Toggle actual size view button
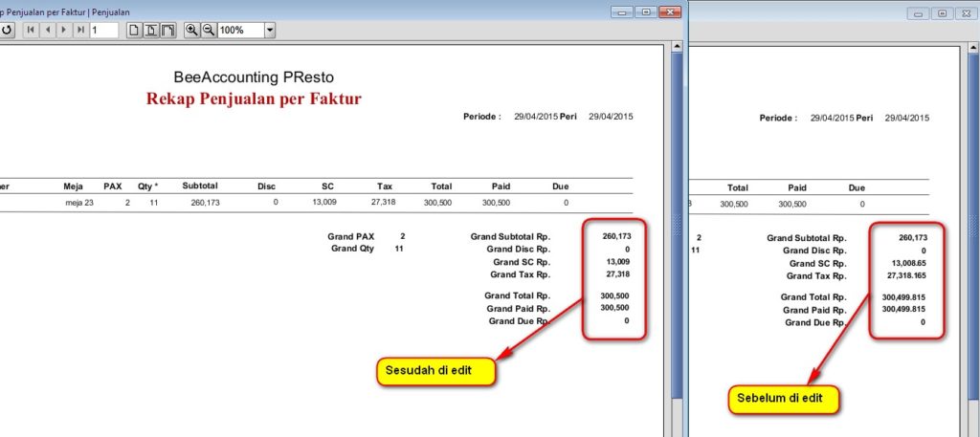 pyautogui.click(x=134, y=31)
